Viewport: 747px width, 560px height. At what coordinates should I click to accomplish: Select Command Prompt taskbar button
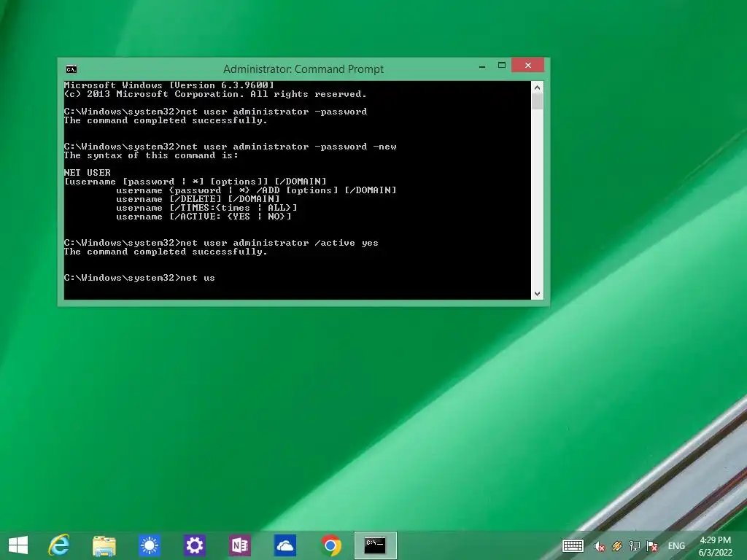376,545
